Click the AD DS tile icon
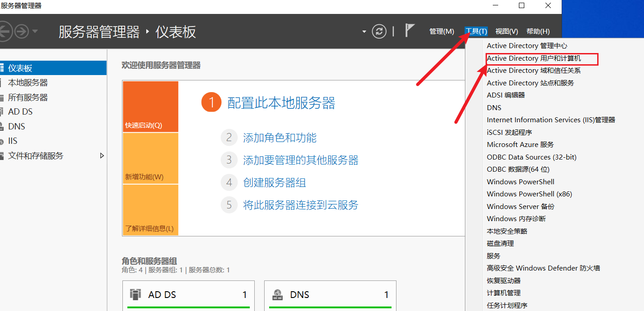Viewport: 644px width, 311px height. [x=135, y=294]
